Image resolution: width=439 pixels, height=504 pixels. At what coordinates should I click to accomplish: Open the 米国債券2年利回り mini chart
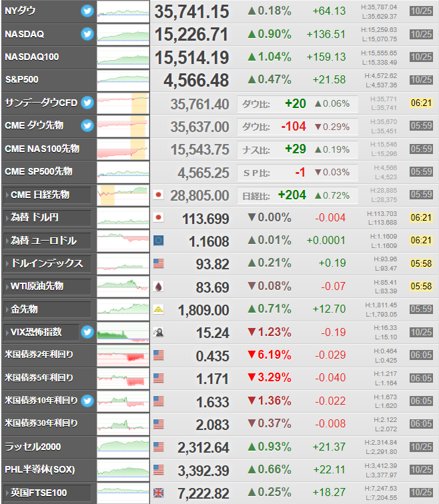(x=123, y=355)
